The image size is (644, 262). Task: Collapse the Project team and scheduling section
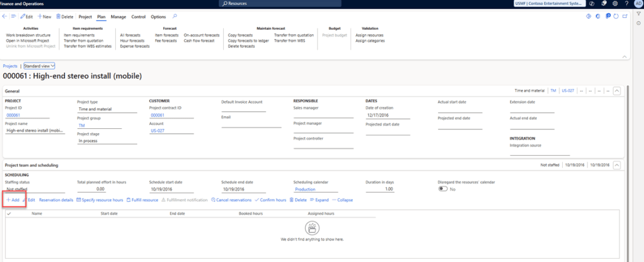[617, 165]
